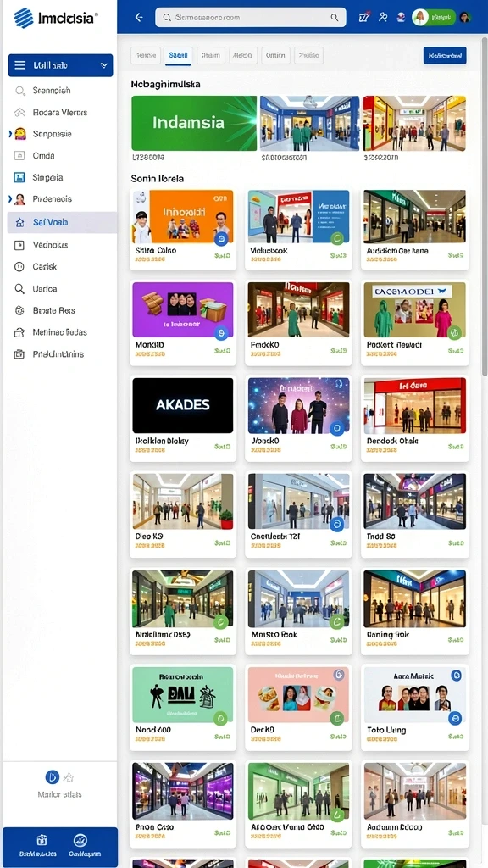Click the green profile pill in the header
488x868 pixels.
[434, 17]
